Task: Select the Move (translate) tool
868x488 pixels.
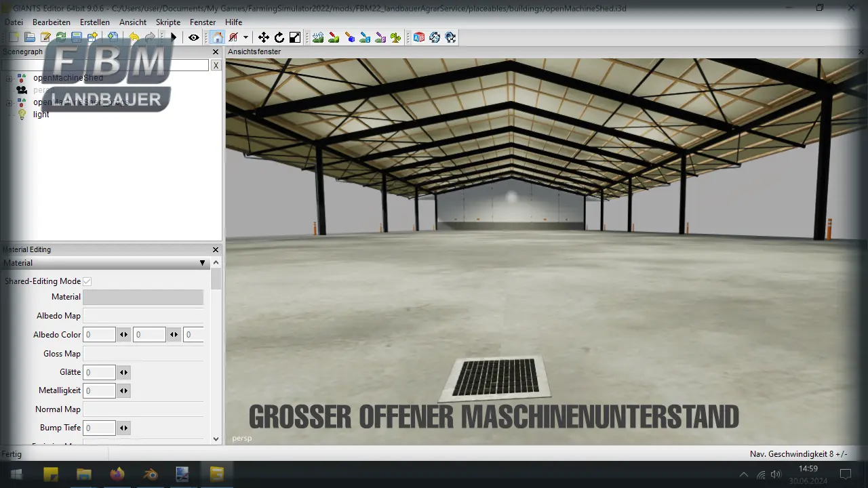Action: [263, 37]
